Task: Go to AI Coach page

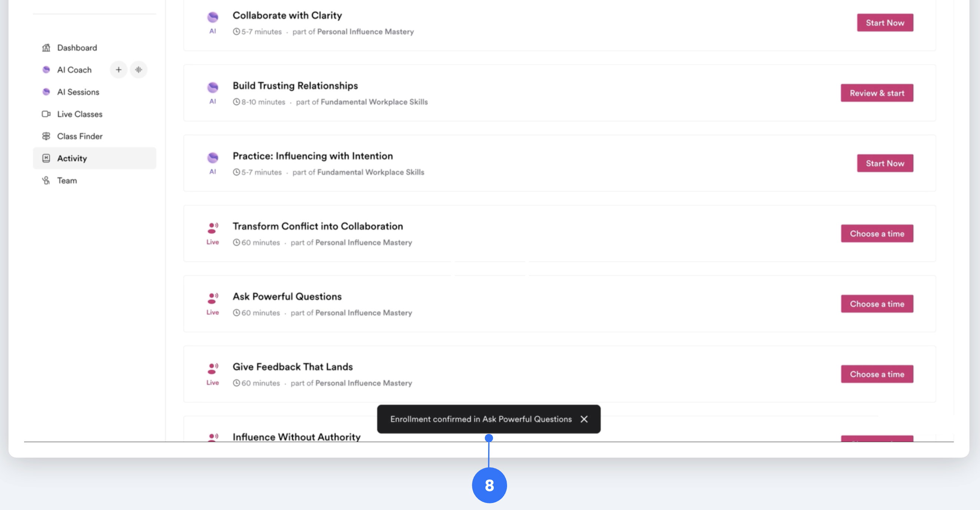Action: tap(74, 70)
